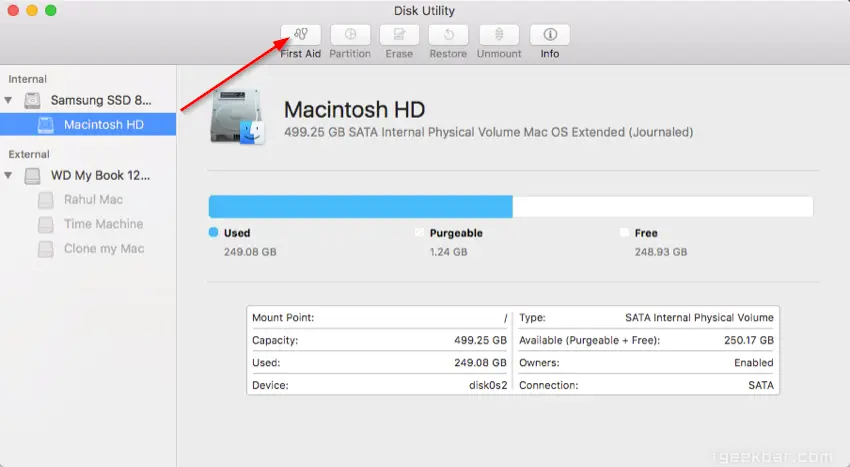Unmount the selected volume via toolbar
The width and height of the screenshot is (850, 467).
pyautogui.click(x=499, y=35)
